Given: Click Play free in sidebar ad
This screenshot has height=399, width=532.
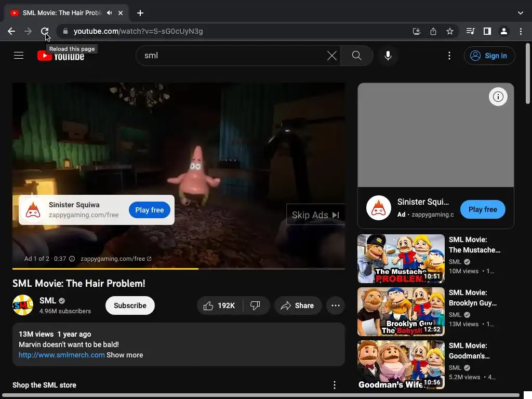Looking at the screenshot, I should point(483,209).
